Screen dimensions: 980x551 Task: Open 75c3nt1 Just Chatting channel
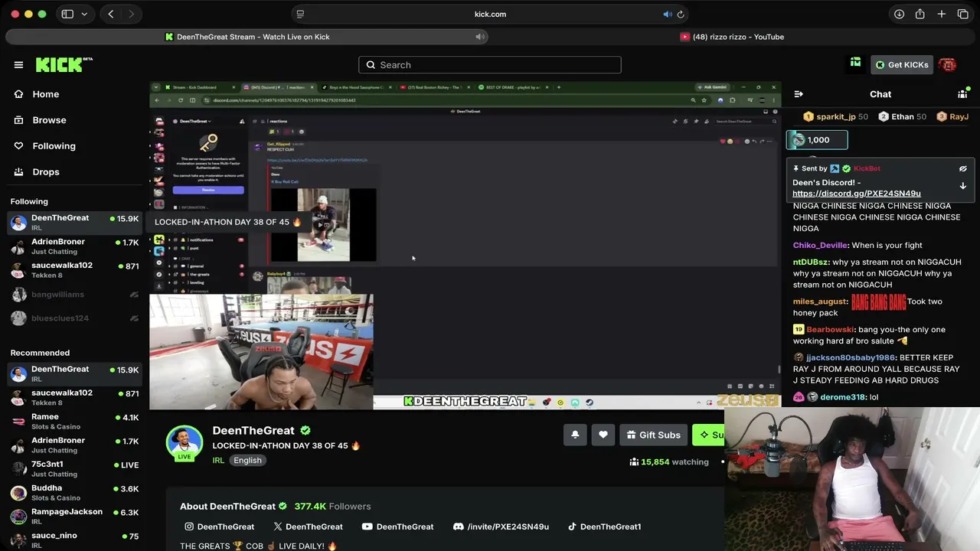point(74,469)
